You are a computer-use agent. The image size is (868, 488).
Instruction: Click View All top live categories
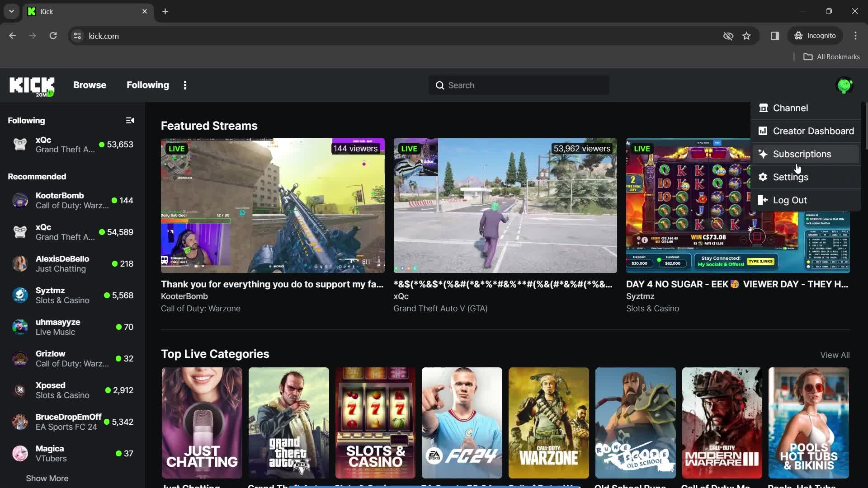pyautogui.click(x=835, y=355)
